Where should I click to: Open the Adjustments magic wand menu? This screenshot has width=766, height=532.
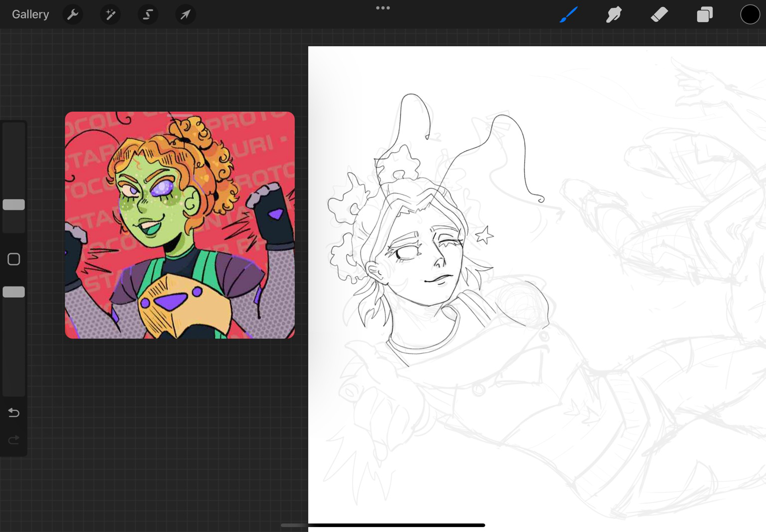click(x=110, y=14)
